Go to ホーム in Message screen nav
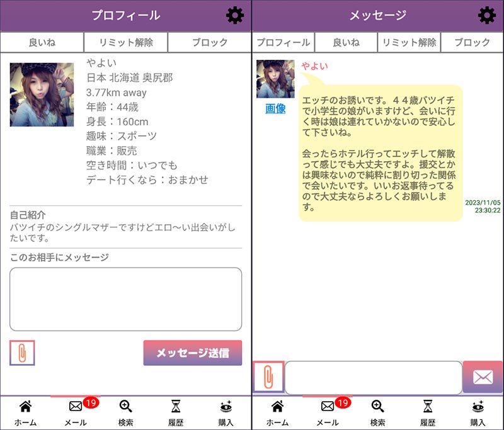Image resolution: width=504 pixels, height=430 pixels. (x=277, y=413)
